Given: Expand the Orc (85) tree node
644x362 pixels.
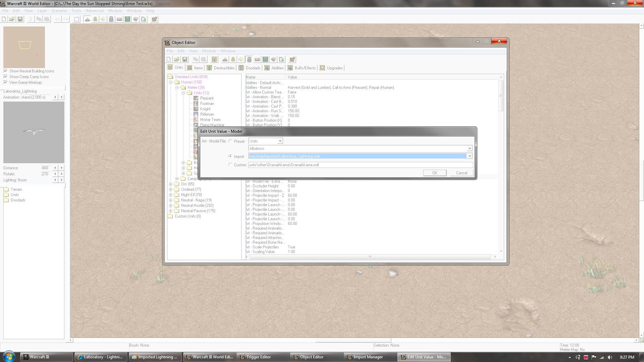Looking at the screenshot, I should (x=170, y=184).
